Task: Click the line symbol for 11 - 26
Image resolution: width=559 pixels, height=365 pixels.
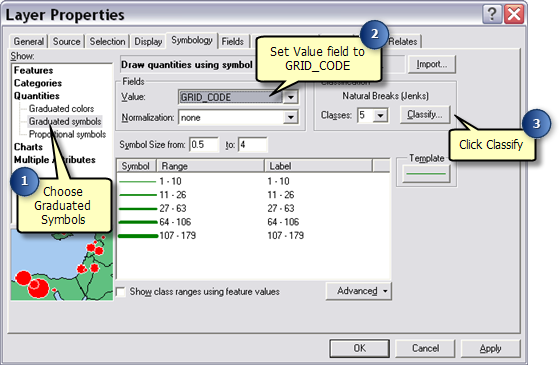Action: 138,195
